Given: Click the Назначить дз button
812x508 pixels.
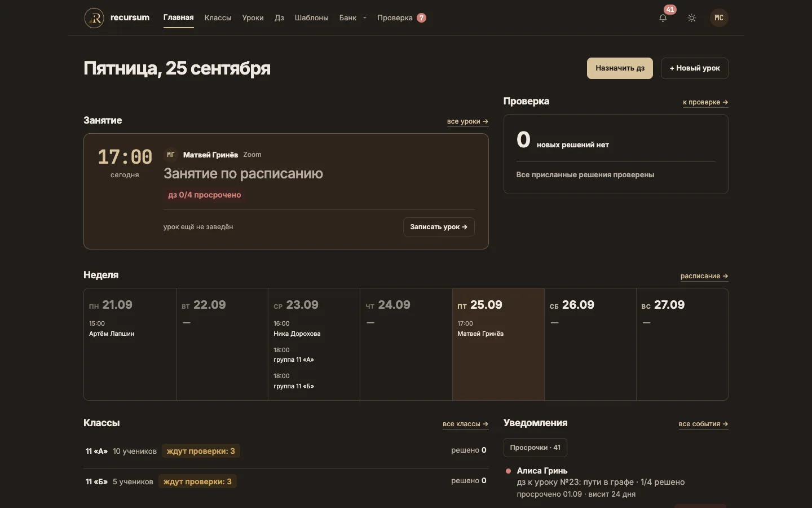Looking at the screenshot, I should click(620, 68).
